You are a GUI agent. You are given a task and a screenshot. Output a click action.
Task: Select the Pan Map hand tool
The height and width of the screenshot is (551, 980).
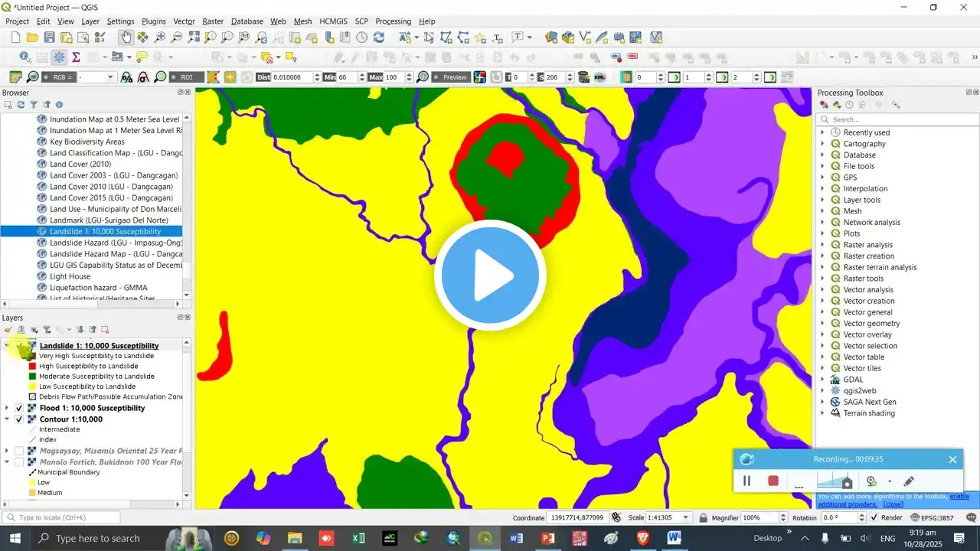126,37
